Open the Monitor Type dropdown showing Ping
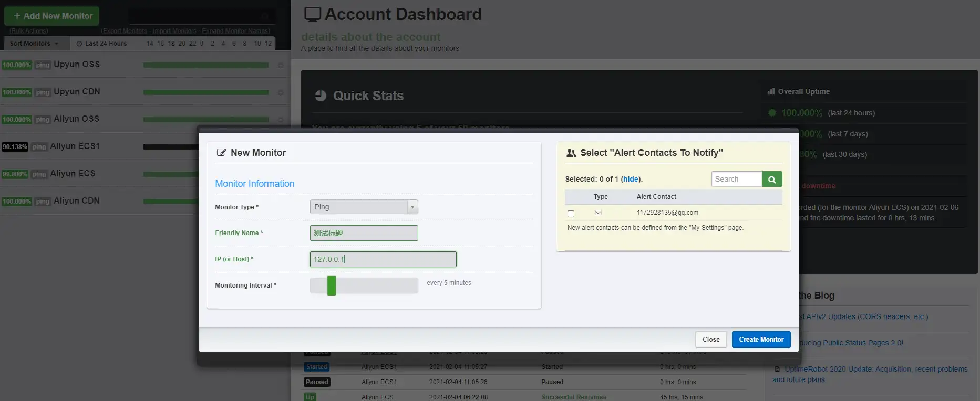 tap(364, 207)
